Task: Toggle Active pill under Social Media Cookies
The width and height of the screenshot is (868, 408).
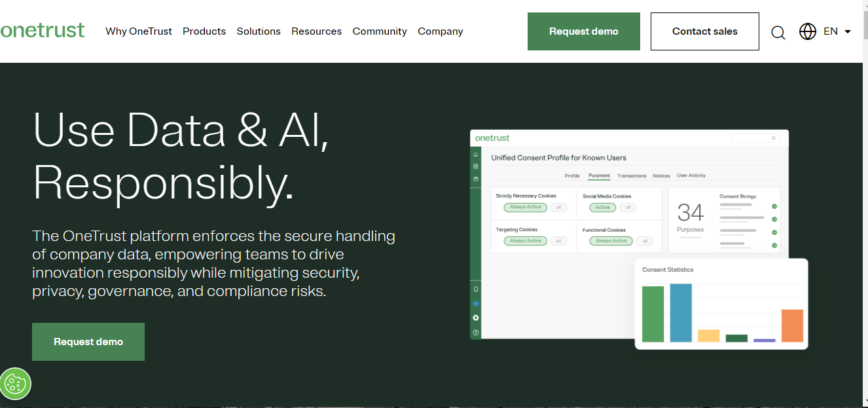Action: click(x=603, y=207)
